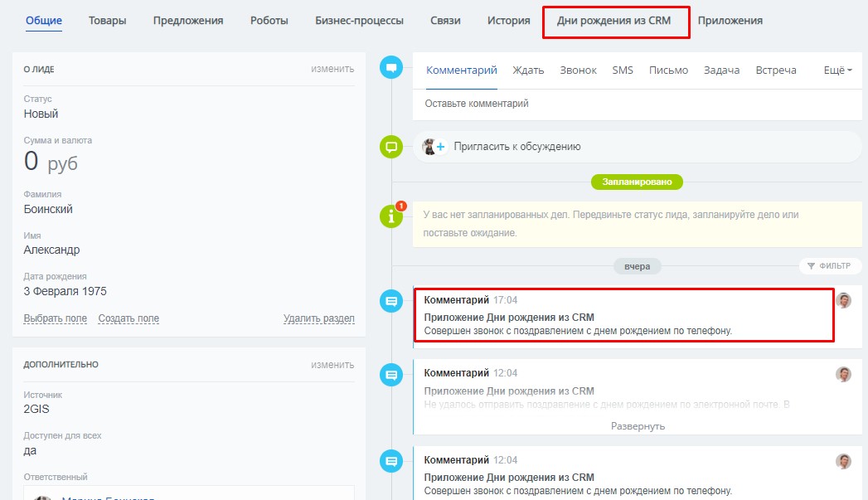Select the Письмо activity option
The image size is (868, 500).
point(669,70)
